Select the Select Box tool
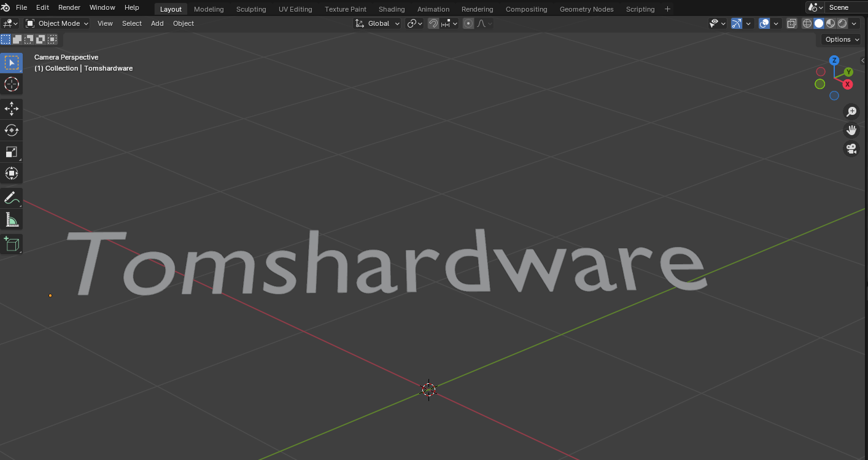868x460 pixels. tap(11, 63)
